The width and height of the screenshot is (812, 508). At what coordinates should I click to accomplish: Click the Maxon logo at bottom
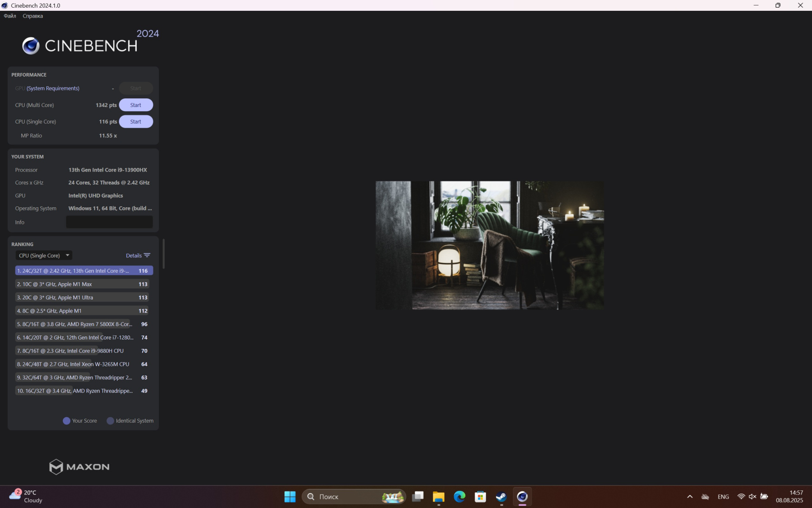[x=79, y=467]
